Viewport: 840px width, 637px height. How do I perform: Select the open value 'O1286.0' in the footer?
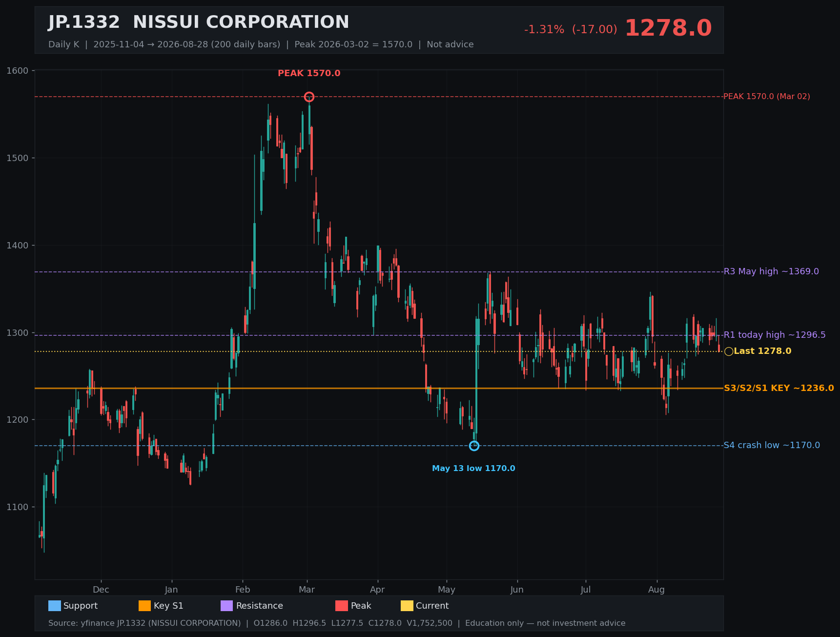270,623
